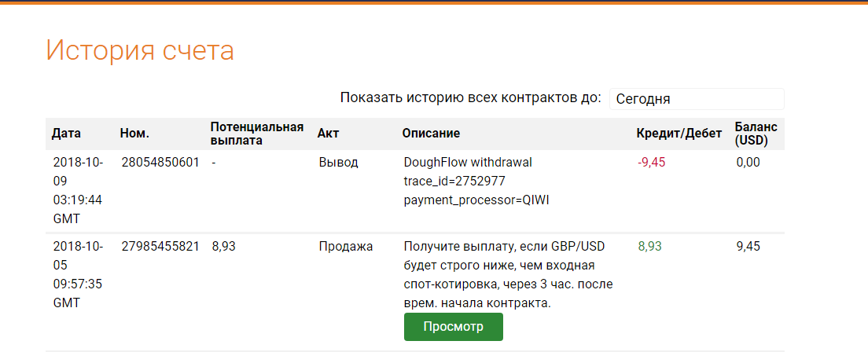Click the 9,45 balance value
868x352 pixels.
tap(748, 247)
